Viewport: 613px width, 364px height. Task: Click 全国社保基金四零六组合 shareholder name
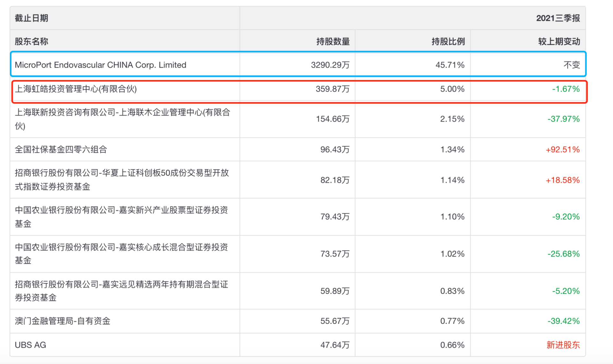click(61, 149)
